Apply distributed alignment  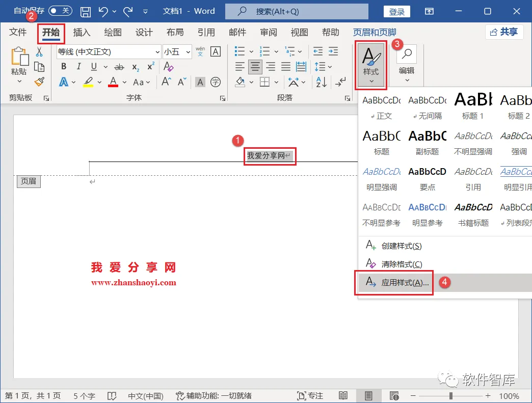coord(301,67)
